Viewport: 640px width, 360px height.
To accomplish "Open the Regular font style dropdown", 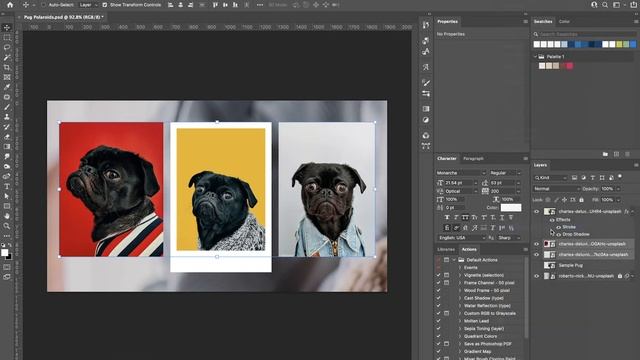I will pos(505,173).
